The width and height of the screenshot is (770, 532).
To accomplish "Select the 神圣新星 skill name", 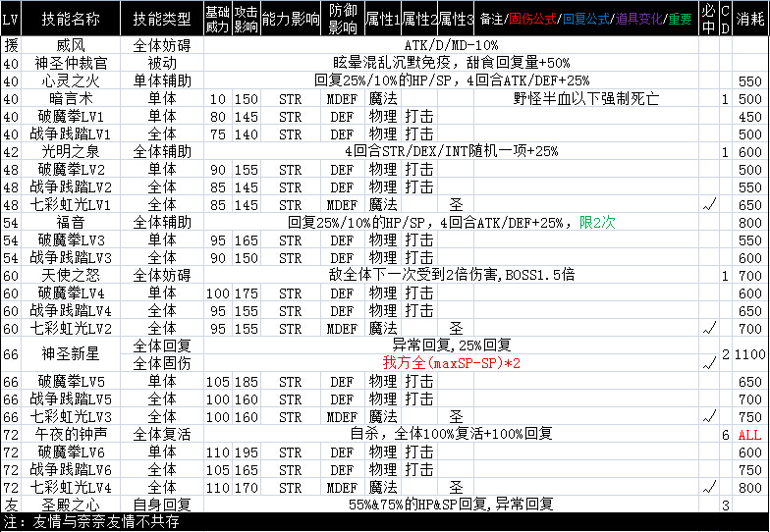I will pos(71,353).
